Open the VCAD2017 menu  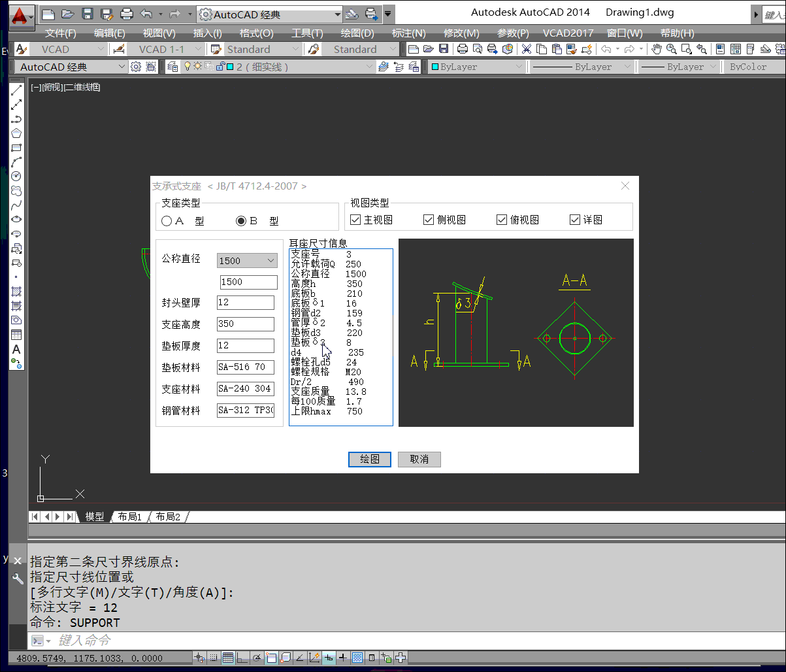click(x=568, y=33)
